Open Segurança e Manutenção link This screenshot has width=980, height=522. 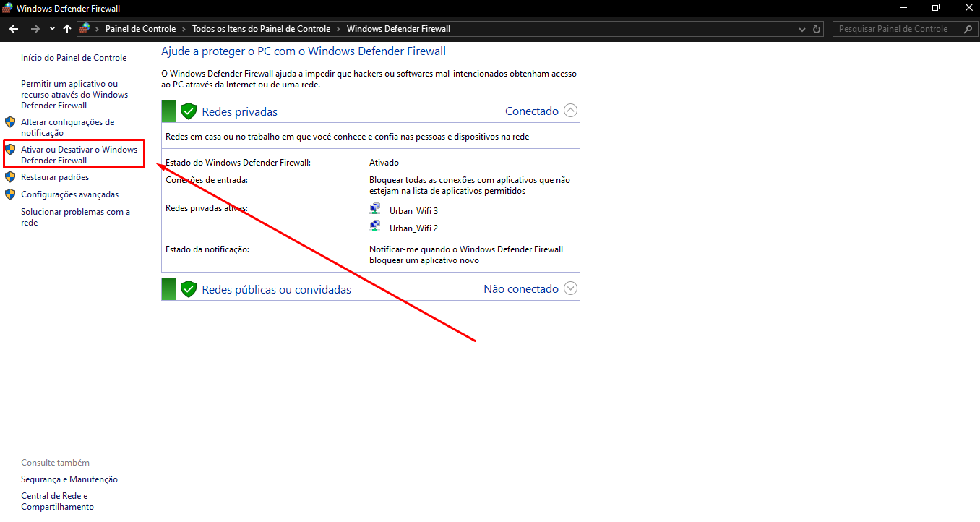(69, 479)
